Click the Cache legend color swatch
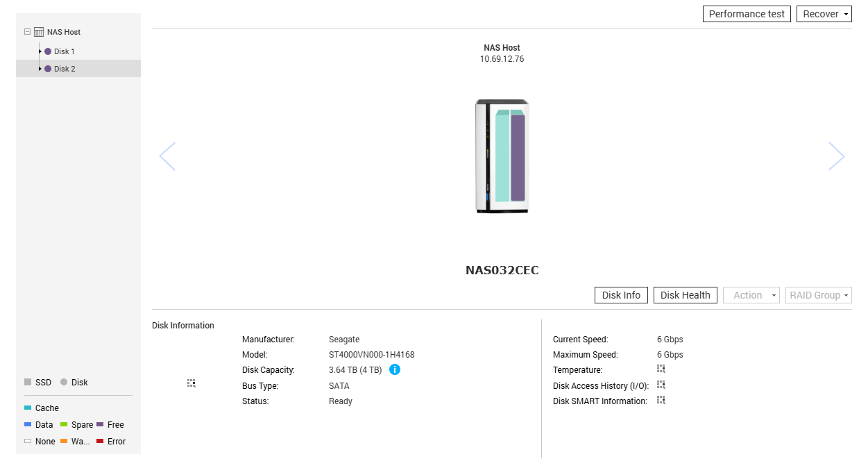 click(28, 408)
